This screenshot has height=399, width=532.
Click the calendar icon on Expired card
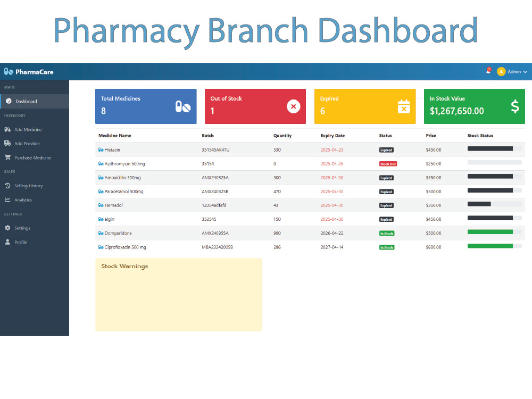pyautogui.click(x=404, y=106)
